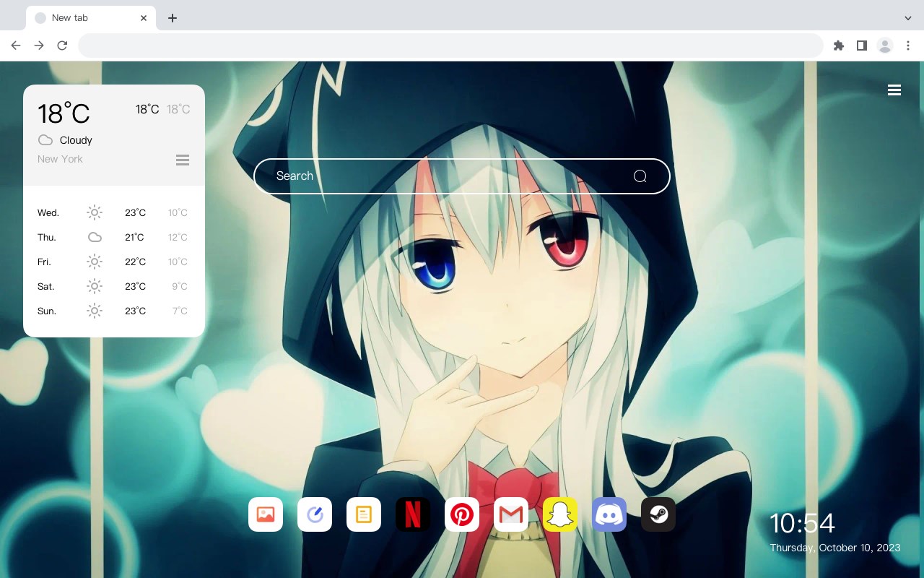Select the Sat. forecast row
924x578 pixels.
pos(114,286)
